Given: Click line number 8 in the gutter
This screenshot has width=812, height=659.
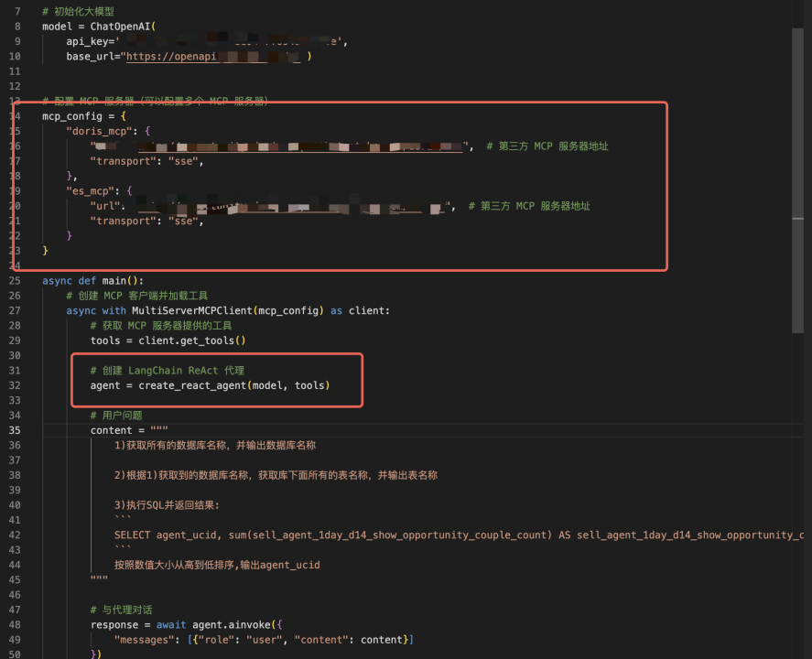Looking at the screenshot, I should click(x=17, y=27).
